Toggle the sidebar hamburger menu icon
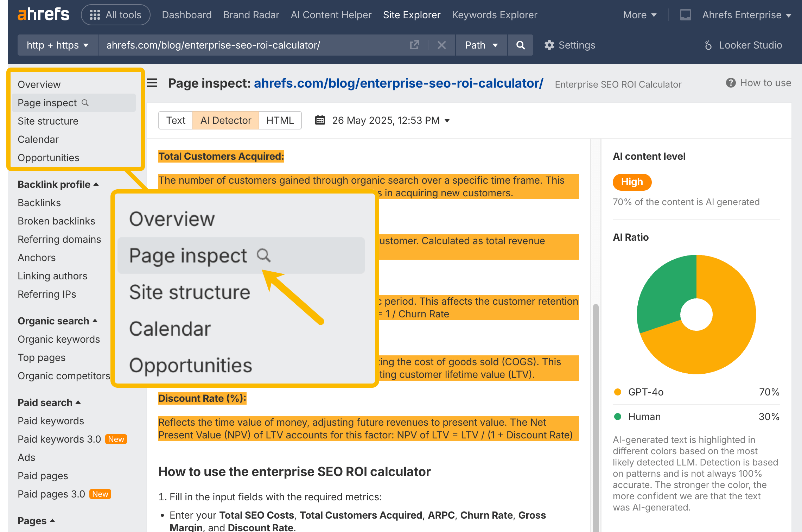 152,83
